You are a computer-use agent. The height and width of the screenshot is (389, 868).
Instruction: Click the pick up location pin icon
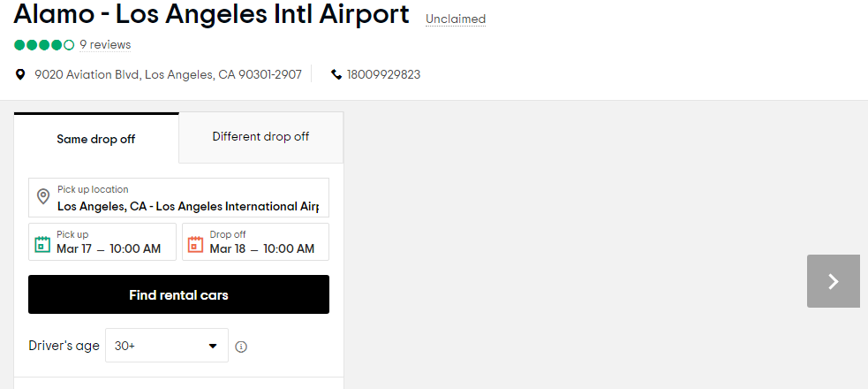pyautogui.click(x=43, y=196)
